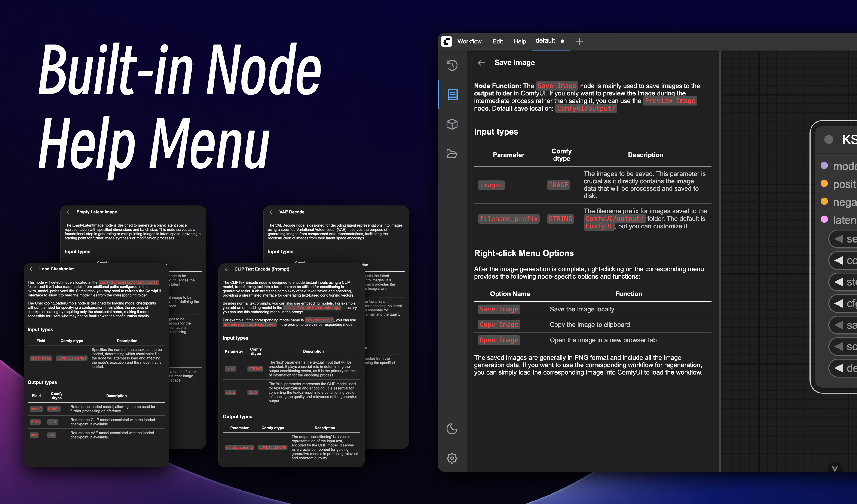Open the Help menu
857x504 pixels.
[520, 41]
